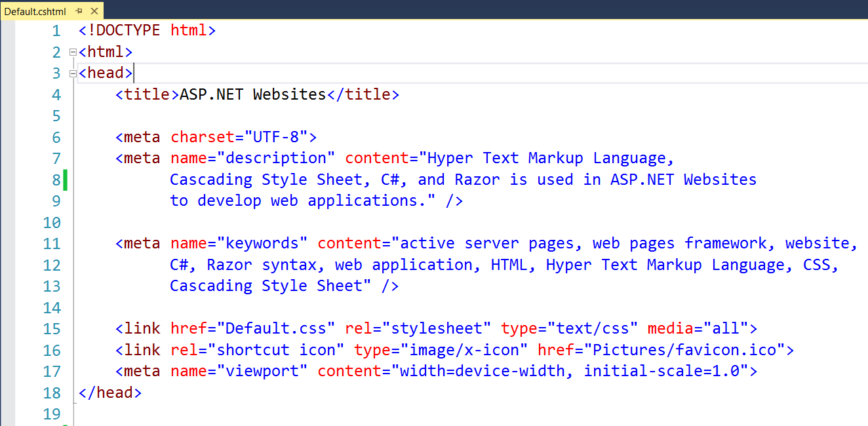This screenshot has width=868, height=426.
Task: Collapse the <head> outlining block
Action: tap(72, 73)
